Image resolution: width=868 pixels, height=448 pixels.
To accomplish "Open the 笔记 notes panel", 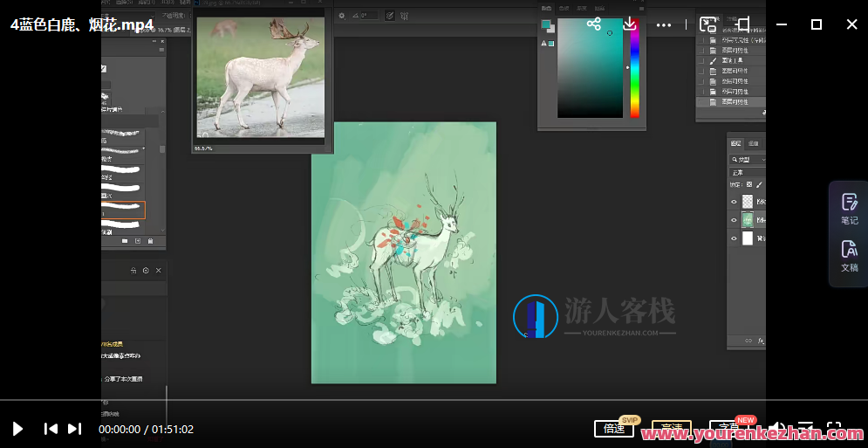I will [x=849, y=208].
